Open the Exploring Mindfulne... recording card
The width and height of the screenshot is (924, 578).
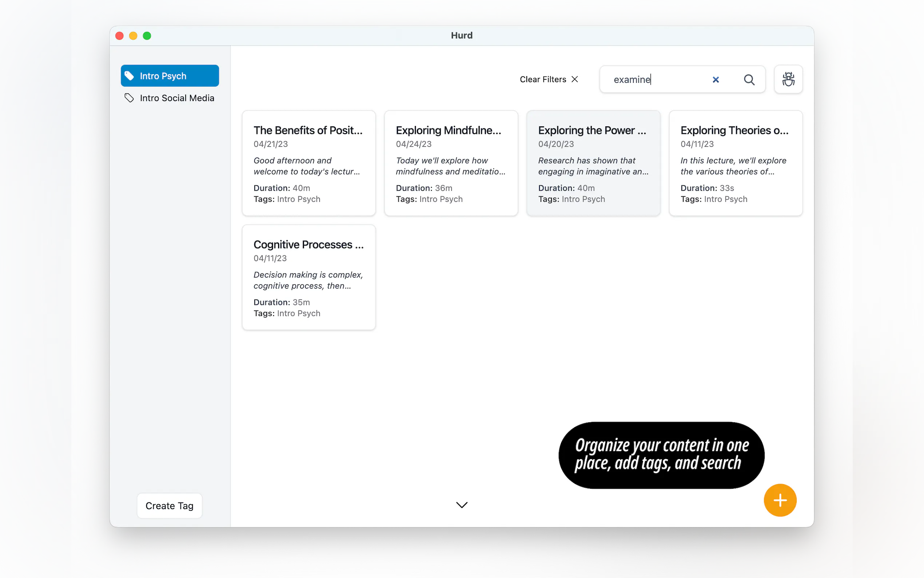coord(451,163)
